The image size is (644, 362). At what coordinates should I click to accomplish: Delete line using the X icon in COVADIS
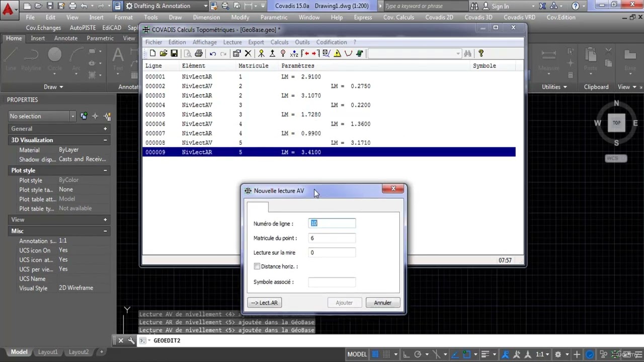[248, 53]
